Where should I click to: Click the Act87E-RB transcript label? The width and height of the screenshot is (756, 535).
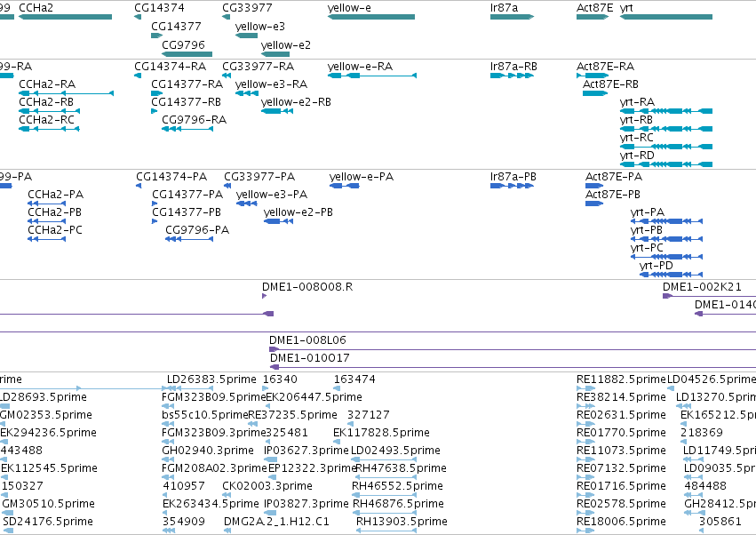pyautogui.click(x=610, y=84)
